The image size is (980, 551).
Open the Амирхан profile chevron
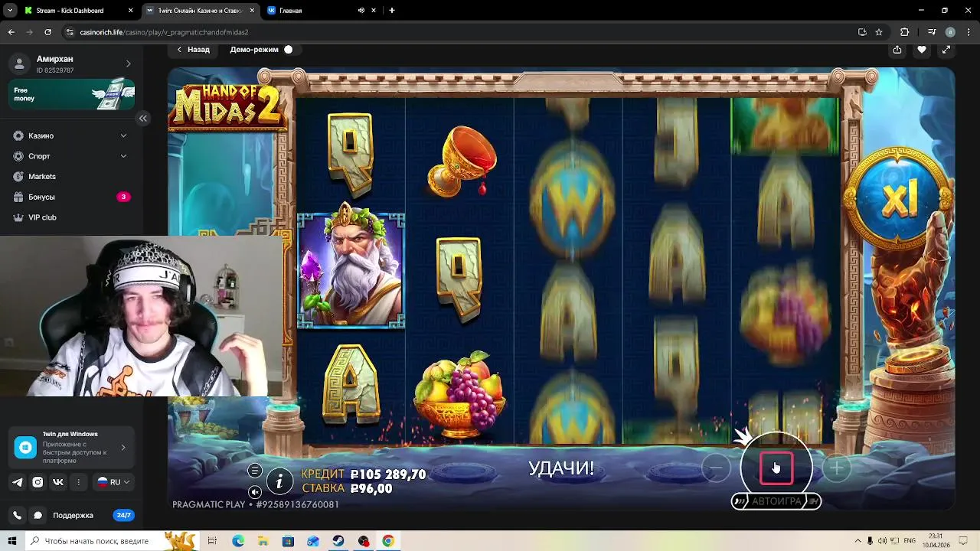(128, 64)
